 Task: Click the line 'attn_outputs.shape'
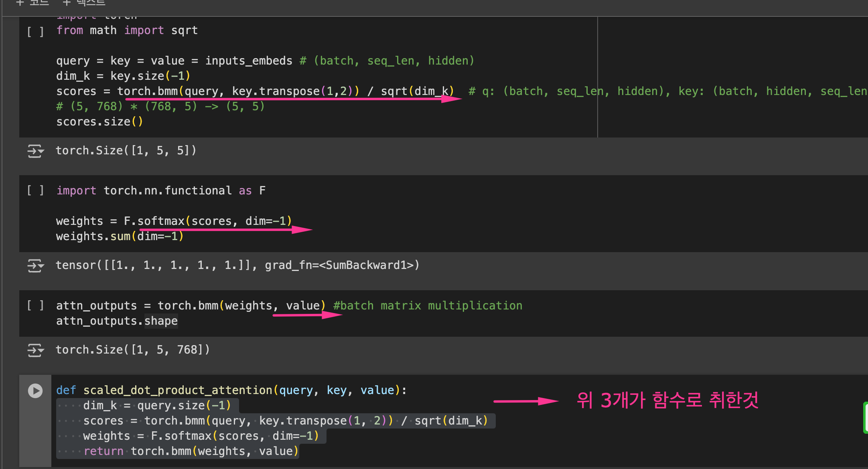coord(117,321)
